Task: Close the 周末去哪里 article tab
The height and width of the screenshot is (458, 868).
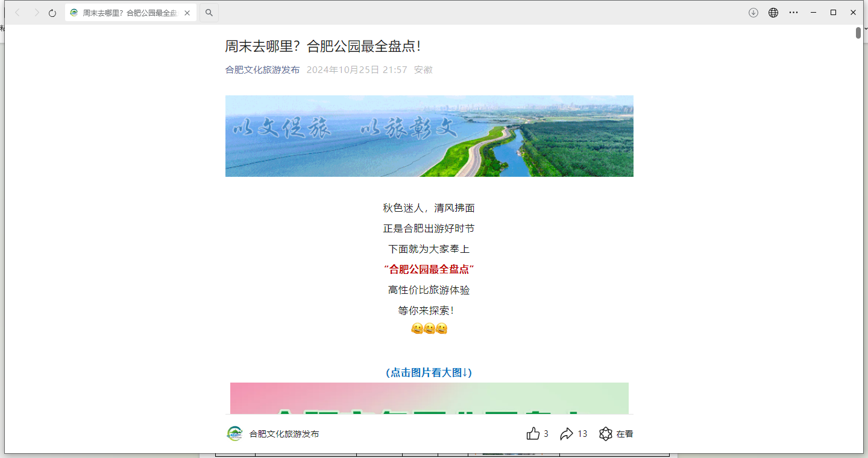Action: tap(187, 13)
